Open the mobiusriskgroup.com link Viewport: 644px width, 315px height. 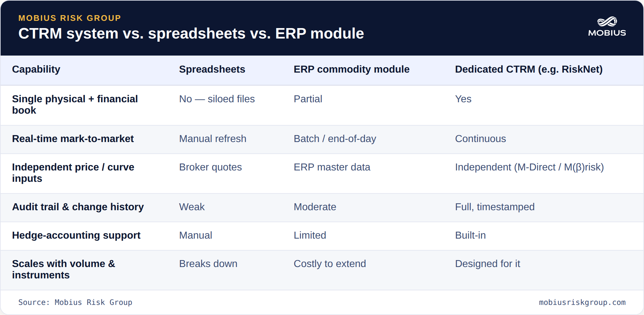[582, 302]
